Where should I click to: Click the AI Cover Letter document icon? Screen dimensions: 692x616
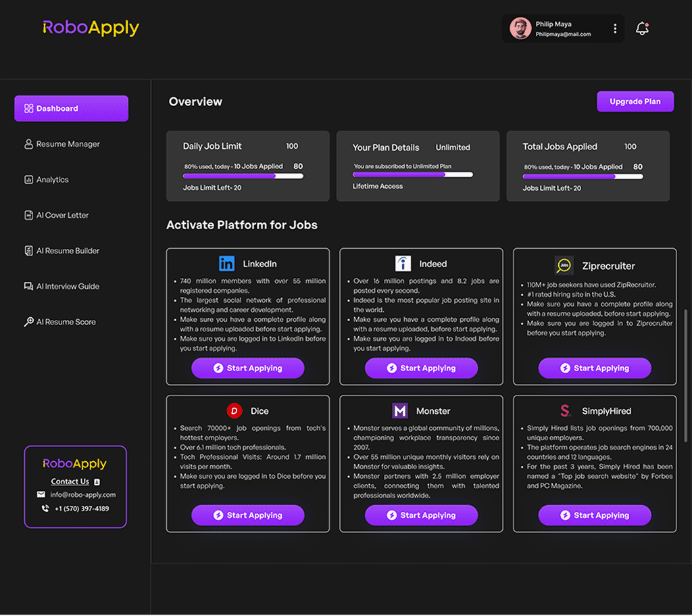[x=28, y=215]
